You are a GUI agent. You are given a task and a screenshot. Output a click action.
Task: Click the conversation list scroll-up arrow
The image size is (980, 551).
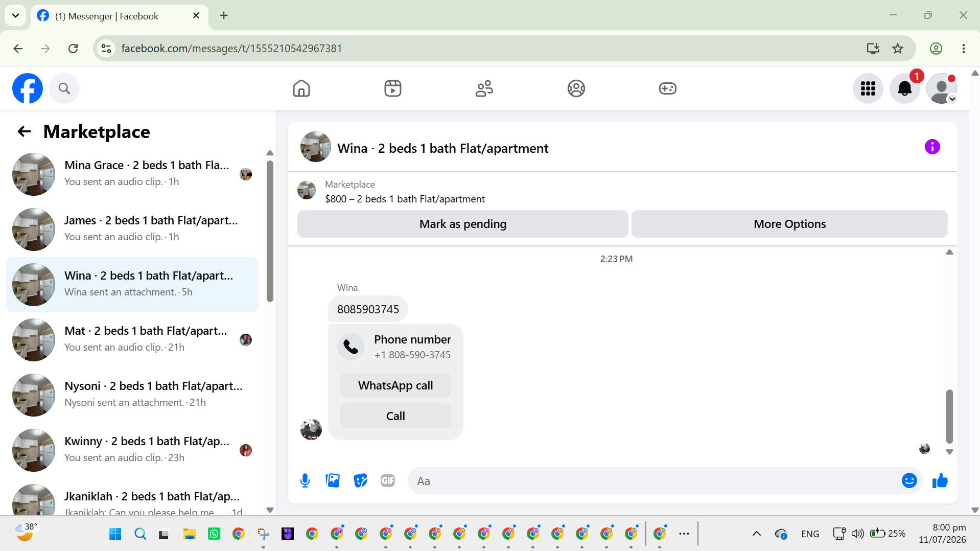tap(270, 153)
